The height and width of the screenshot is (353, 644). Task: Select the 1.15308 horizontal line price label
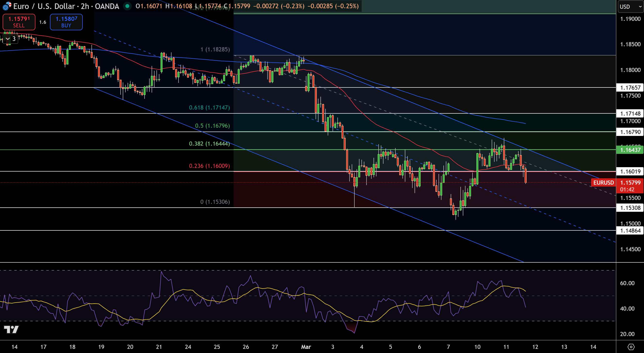tap(630, 208)
